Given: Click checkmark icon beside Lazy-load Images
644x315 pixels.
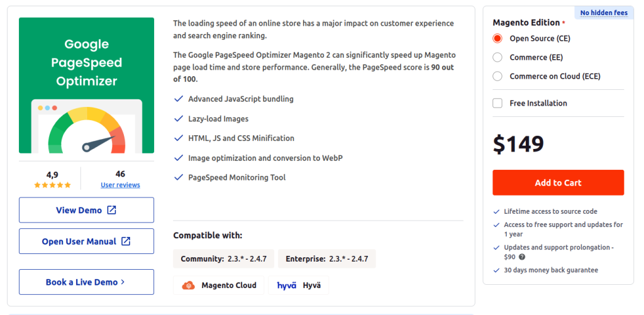Looking at the screenshot, I should [178, 119].
